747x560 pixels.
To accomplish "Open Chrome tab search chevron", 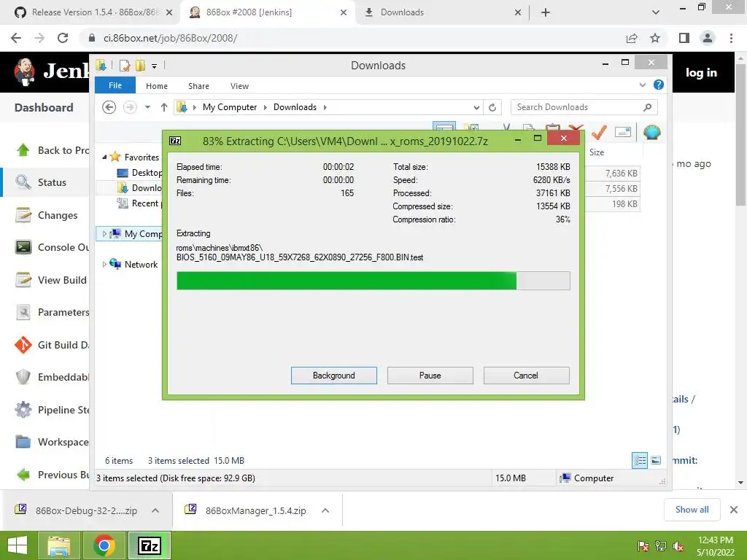I will (656, 12).
